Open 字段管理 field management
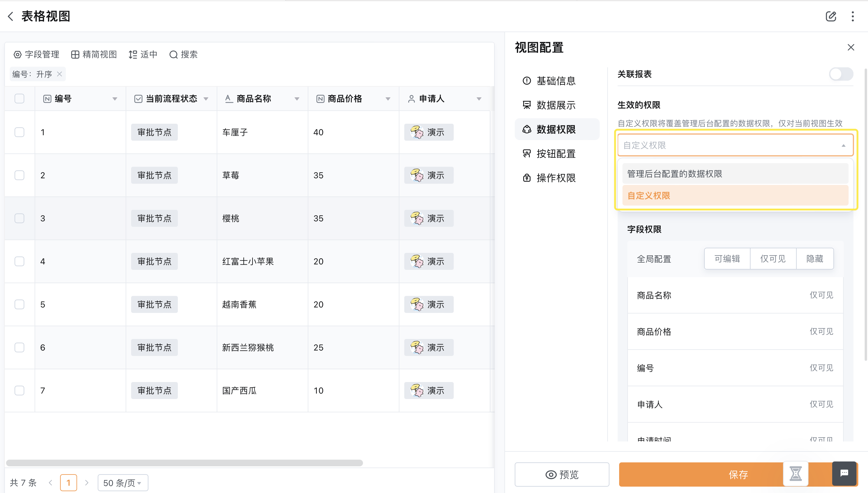The image size is (868, 493). pos(36,55)
